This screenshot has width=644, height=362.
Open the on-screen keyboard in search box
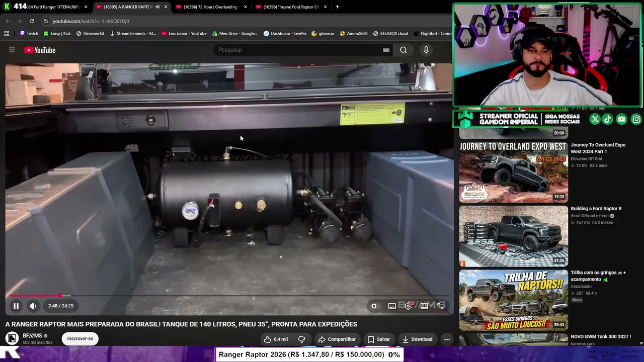click(386, 50)
